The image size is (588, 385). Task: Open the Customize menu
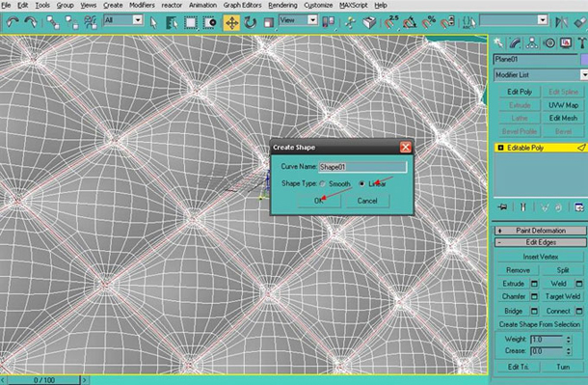tap(318, 5)
